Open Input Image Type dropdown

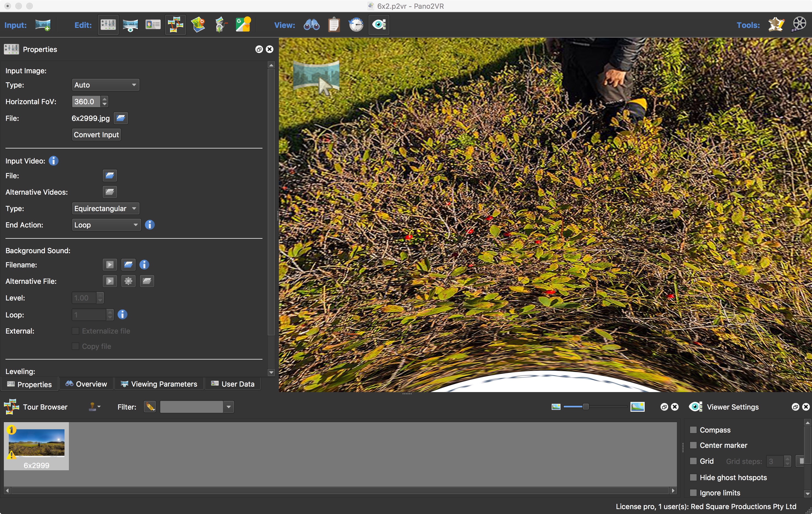point(105,85)
